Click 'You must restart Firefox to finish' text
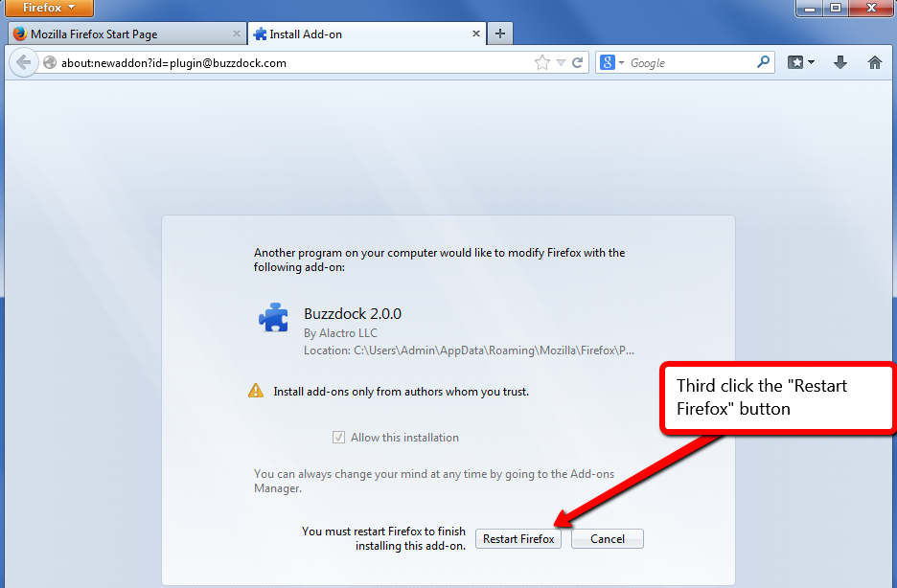The width and height of the screenshot is (897, 588). pos(383,538)
